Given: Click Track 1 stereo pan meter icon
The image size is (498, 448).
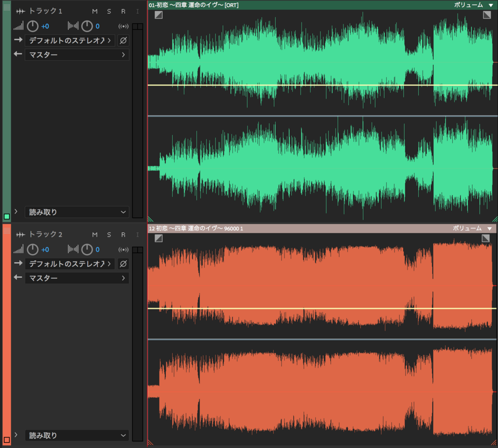Looking at the screenshot, I should point(73,26).
